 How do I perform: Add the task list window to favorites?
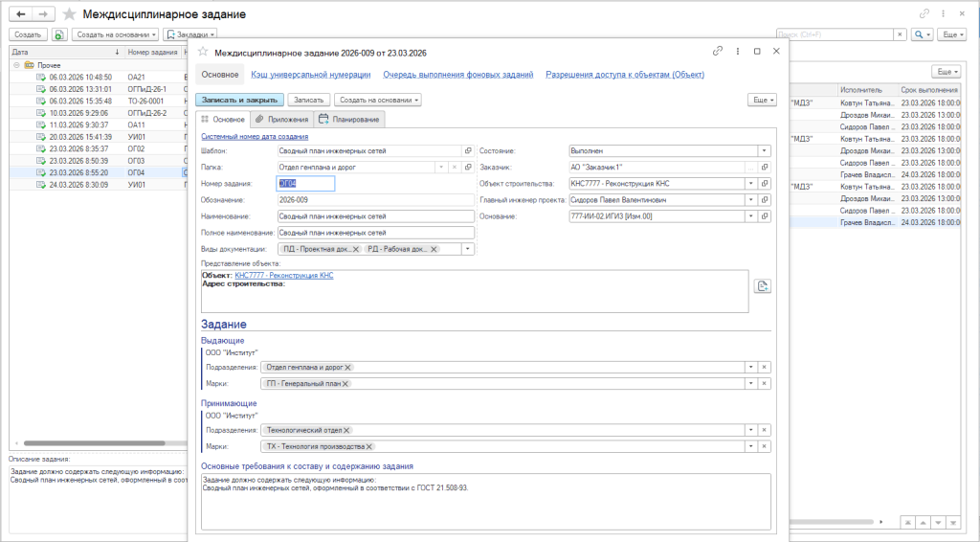(69, 13)
